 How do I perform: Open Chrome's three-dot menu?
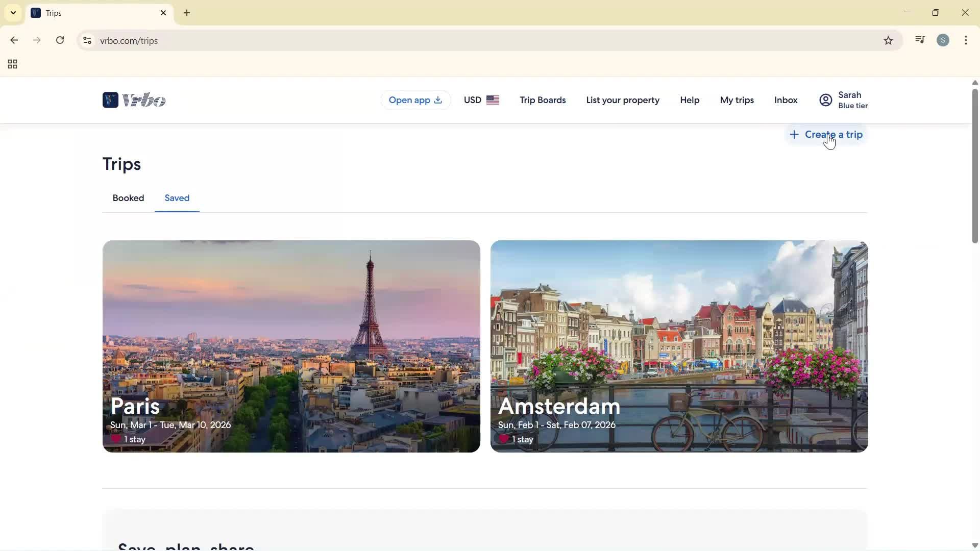click(x=966, y=40)
